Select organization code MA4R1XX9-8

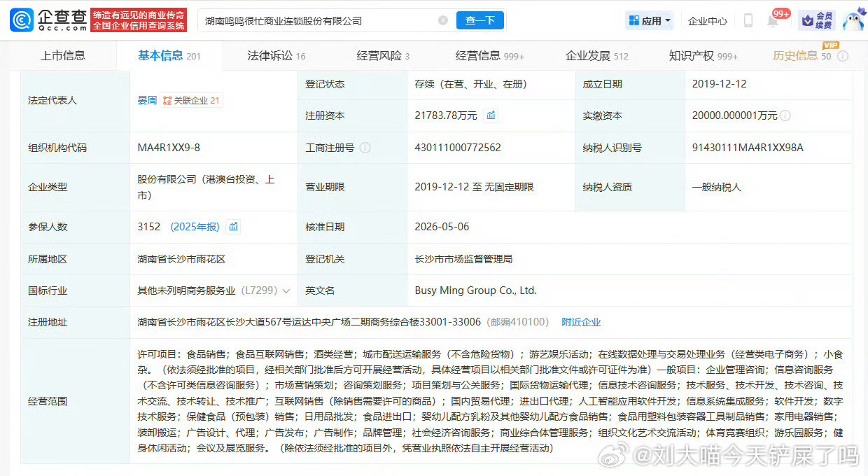[169, 148]
